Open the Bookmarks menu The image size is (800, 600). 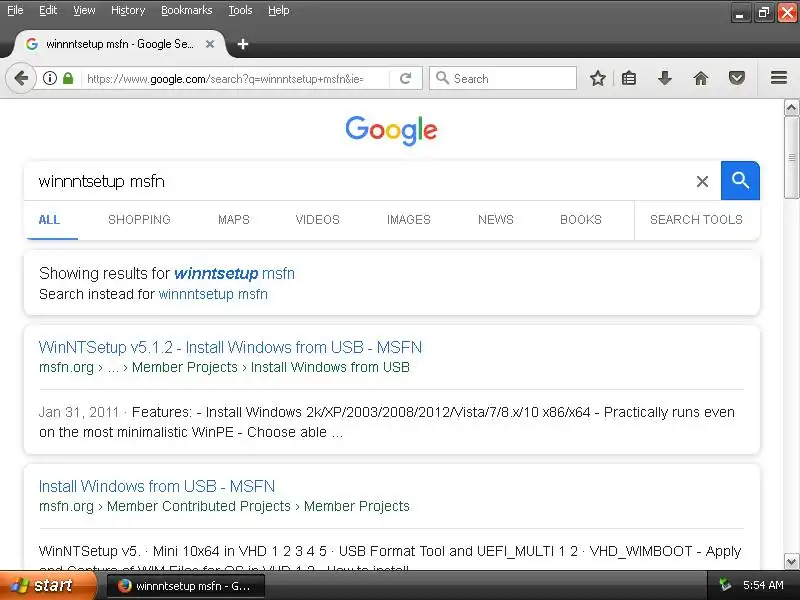coord(187,10)
